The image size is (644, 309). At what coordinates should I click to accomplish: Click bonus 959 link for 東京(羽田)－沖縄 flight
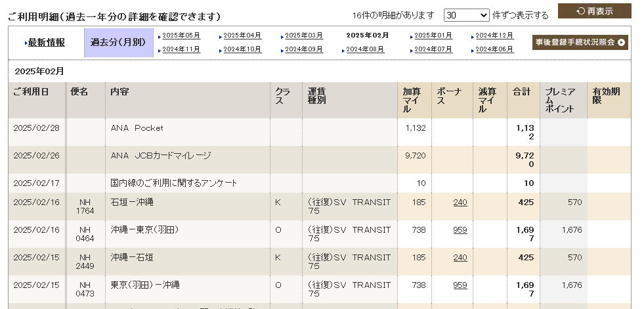pos(460,285)
